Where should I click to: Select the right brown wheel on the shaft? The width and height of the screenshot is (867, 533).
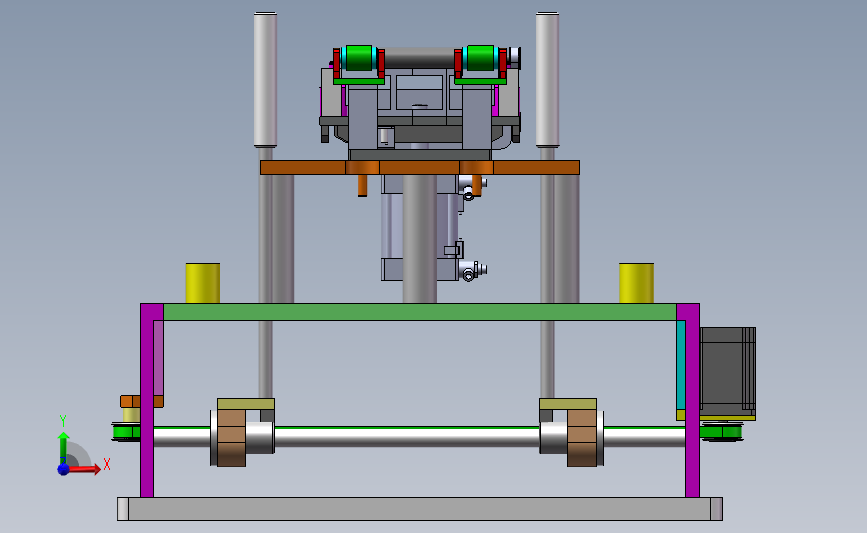click(x=582, y=438)
